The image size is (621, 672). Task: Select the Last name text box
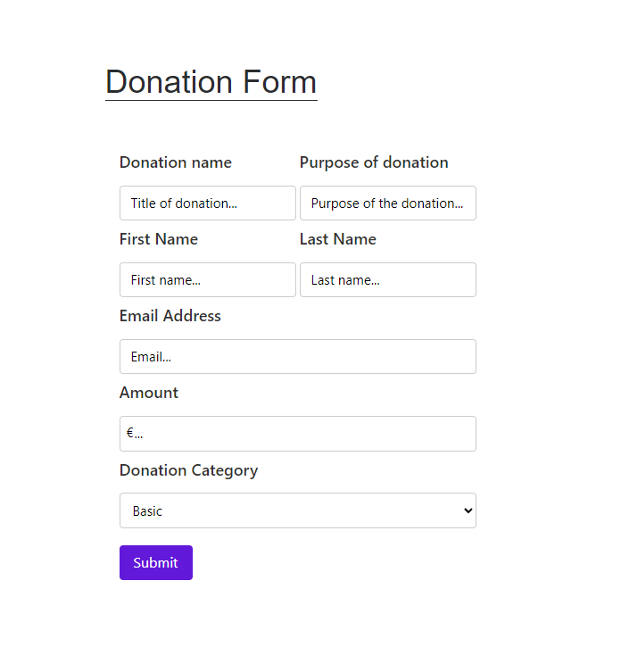click(387, 279)
